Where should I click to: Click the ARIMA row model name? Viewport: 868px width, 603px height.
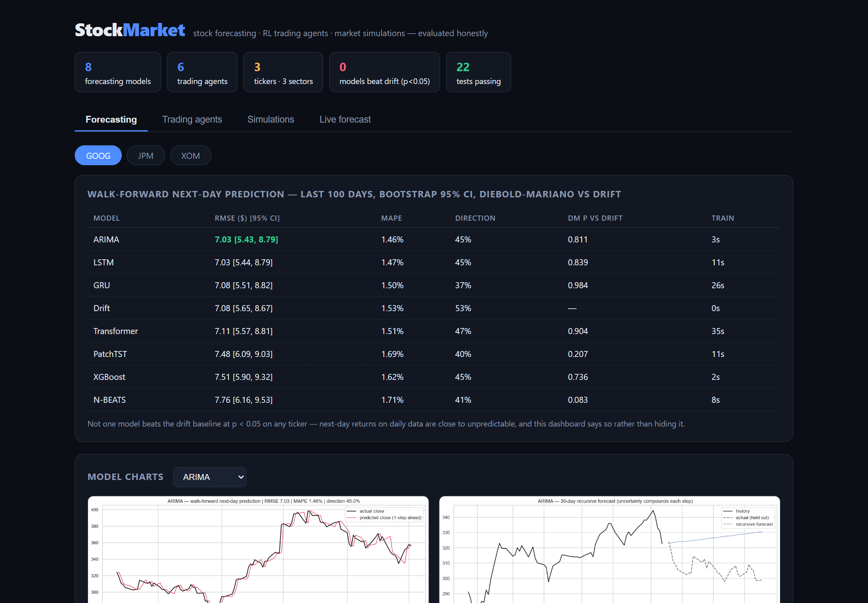(x=106, y=240)
